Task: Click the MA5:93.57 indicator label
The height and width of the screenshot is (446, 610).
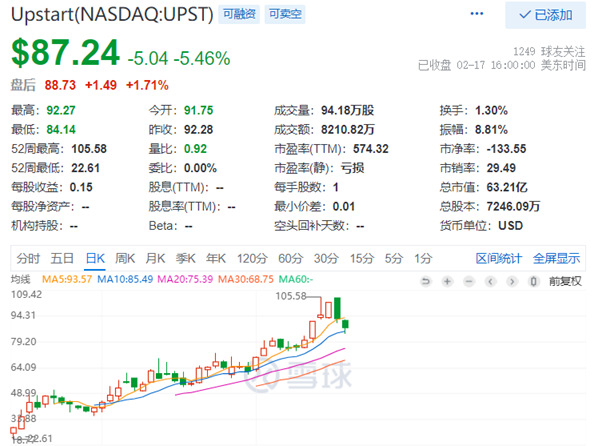Action: click(67, 279)
